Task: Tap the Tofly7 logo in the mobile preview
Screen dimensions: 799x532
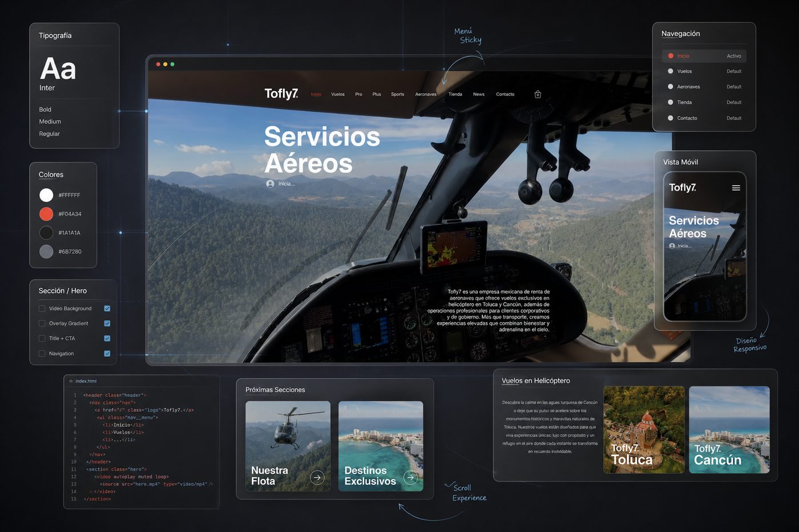Action: [x=683, y=188]
